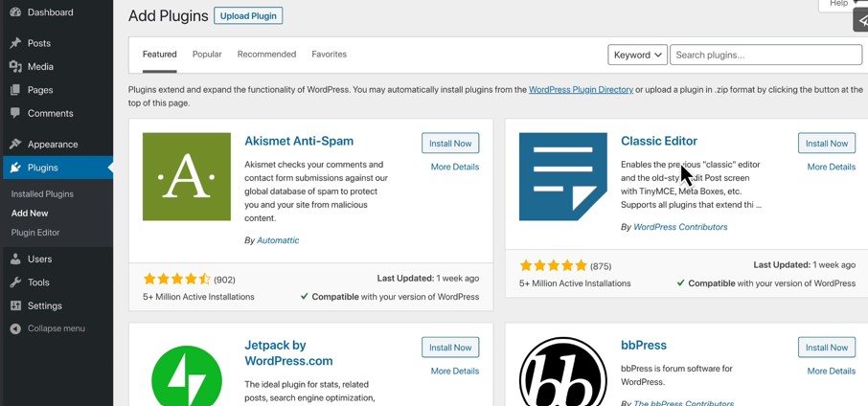Click the Classic Editor plugin thumbnail

click(x=563, y=176)
